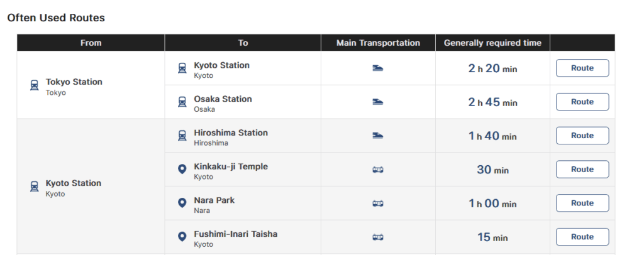Select the Hiroshima Station destination name
The image size is (644, 255).
[x=230, y=133]
